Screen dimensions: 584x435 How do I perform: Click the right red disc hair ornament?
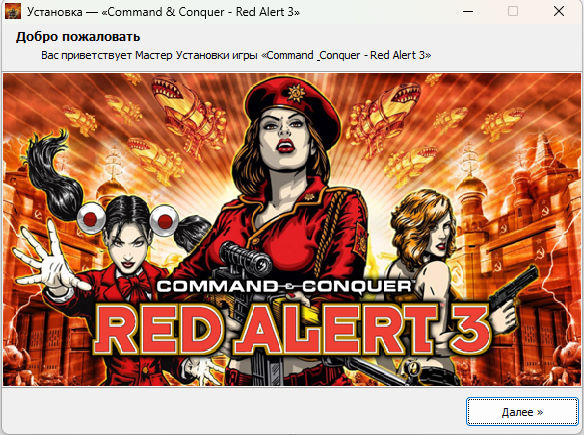pyautogui.click(x=164, y=221)
